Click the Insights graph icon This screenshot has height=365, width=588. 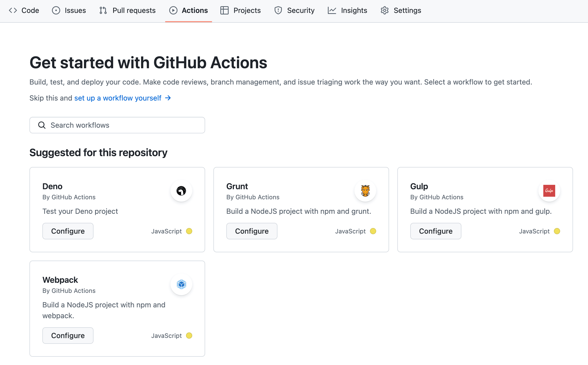332,10
